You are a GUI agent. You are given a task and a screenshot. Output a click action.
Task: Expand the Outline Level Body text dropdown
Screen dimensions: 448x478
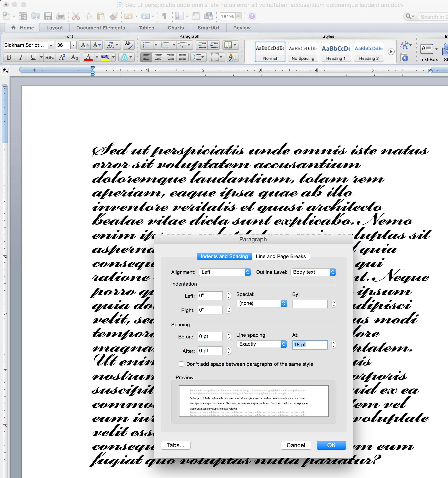click(313, 272)
